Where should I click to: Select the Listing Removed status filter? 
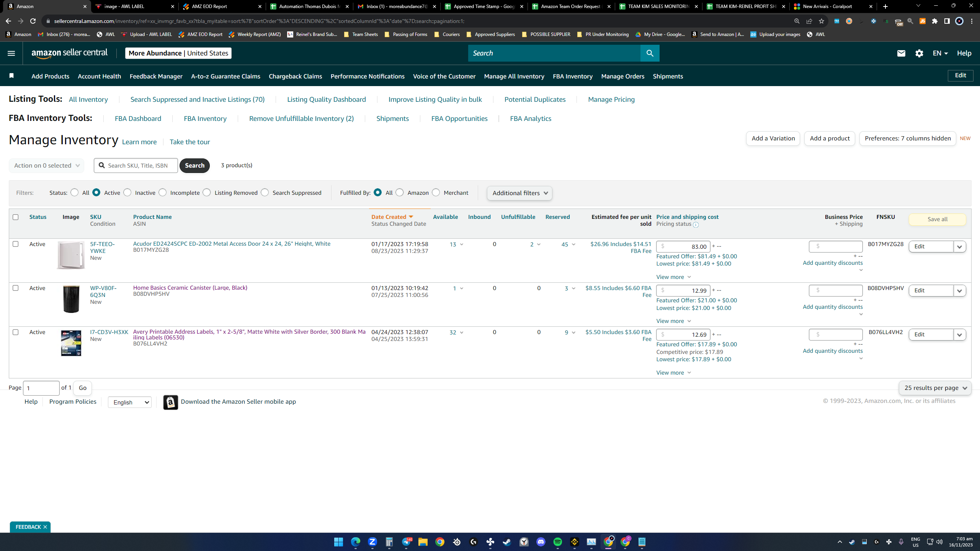coord(207,192)
